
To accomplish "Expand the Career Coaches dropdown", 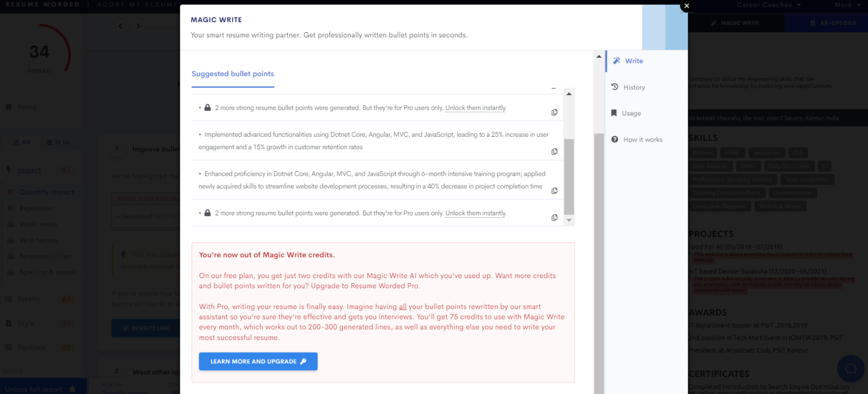I will pyautogui.click(x=769, y=5).
